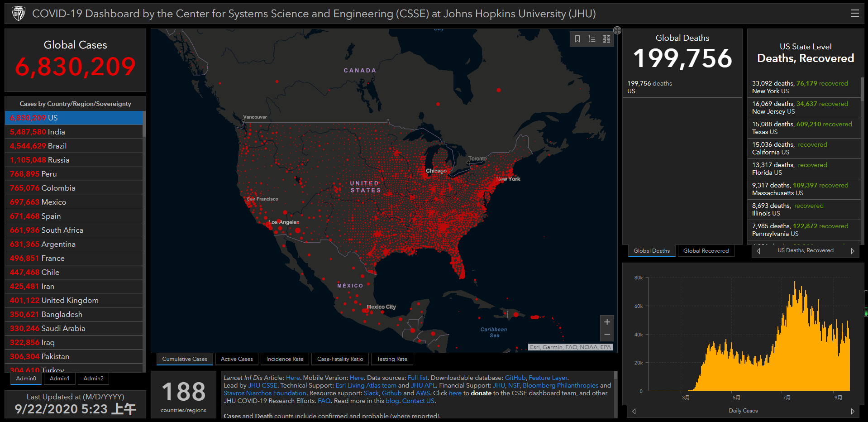Click the New York US deaths row
Screen dimensions: 868x422
tap(804, 87)
